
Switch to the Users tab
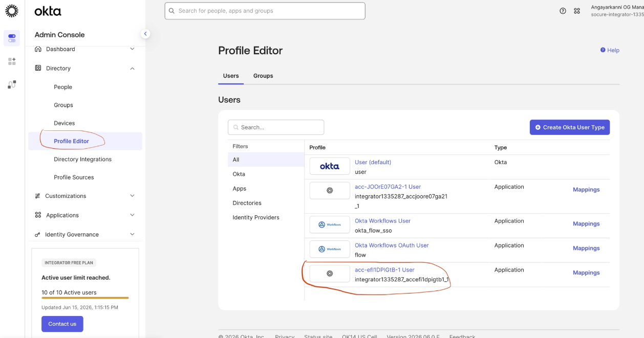(x=231, y=76)
